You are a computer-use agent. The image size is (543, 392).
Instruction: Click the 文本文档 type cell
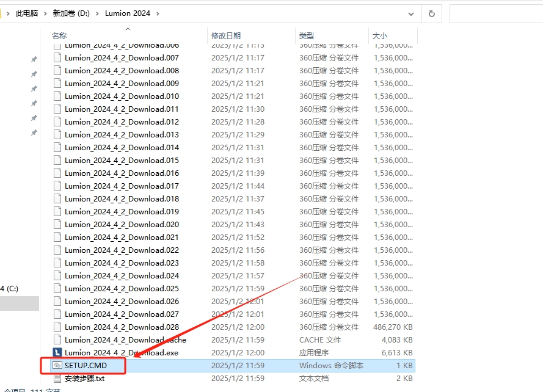click(314, 378)
